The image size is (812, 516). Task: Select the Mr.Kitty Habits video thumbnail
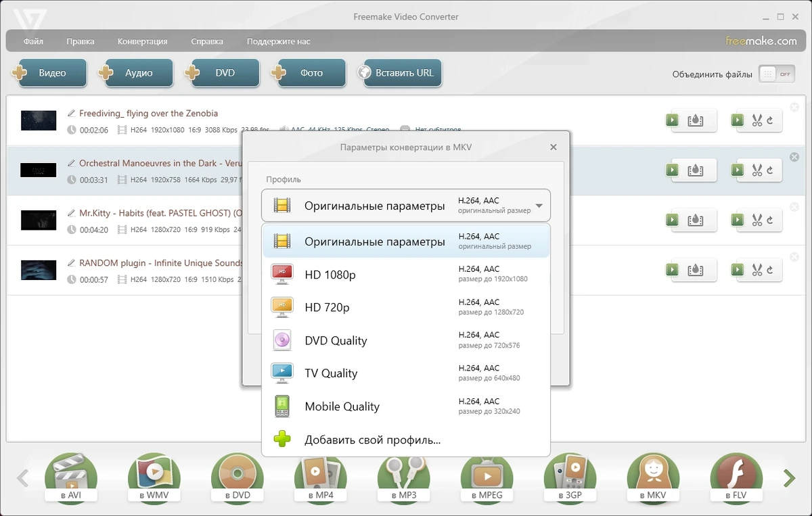(x=39, y=220)
